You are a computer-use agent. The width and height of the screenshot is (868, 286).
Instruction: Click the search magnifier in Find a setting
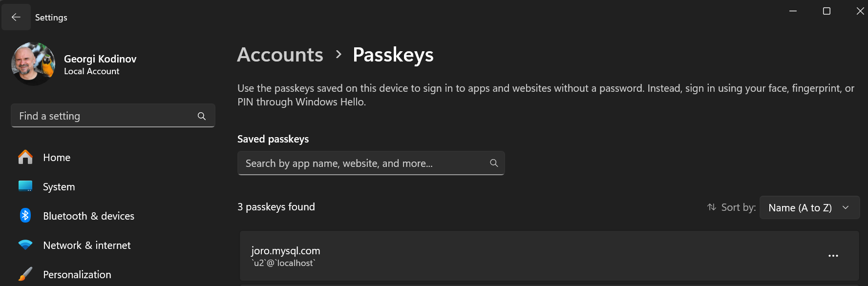201,116
